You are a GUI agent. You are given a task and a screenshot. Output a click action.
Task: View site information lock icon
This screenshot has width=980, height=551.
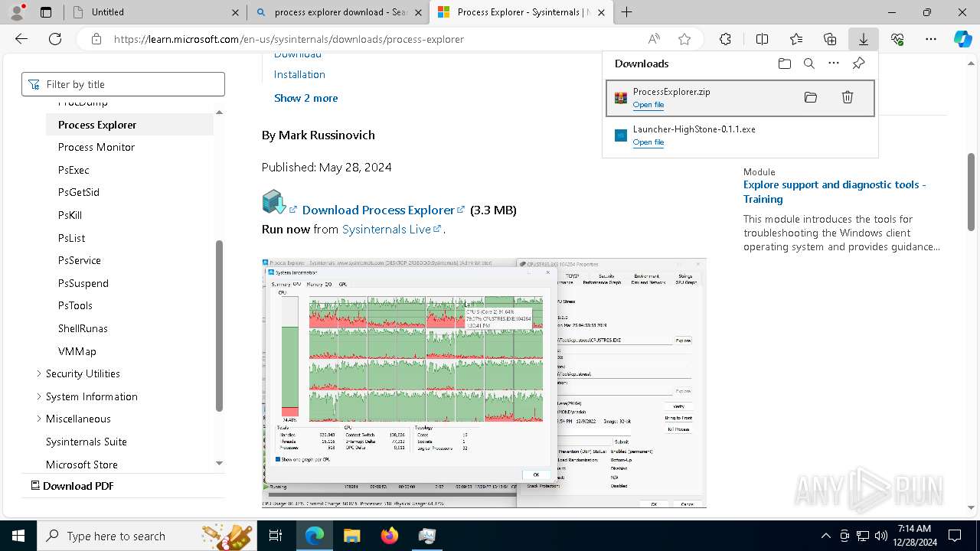96,39
